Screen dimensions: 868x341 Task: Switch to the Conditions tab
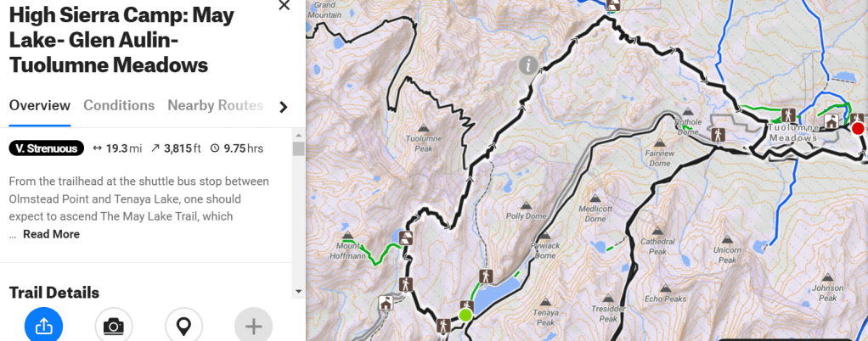pyautogui.click(x=119, y=105)
